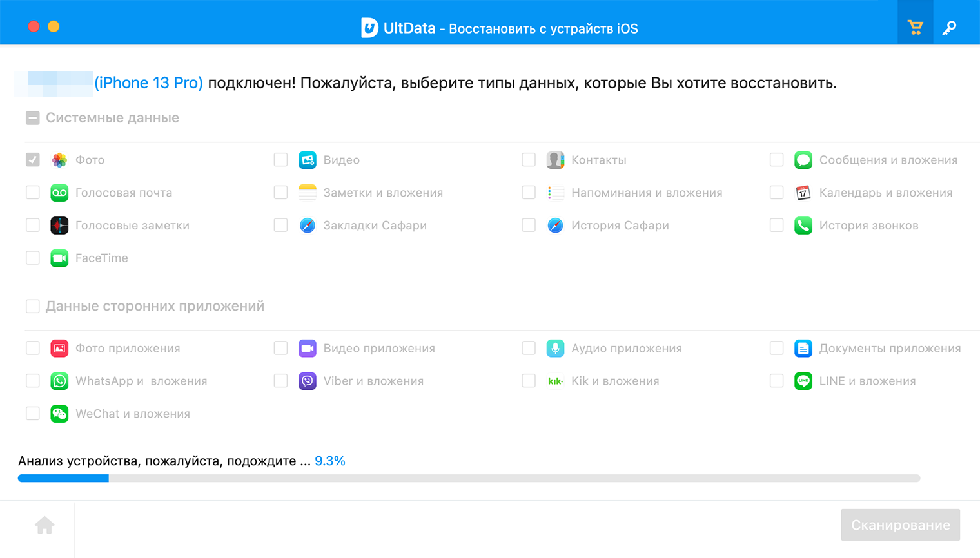Click the Kik и вложения label
The width and height of the screenshot is (980, 558).
[x=615, y=381]
